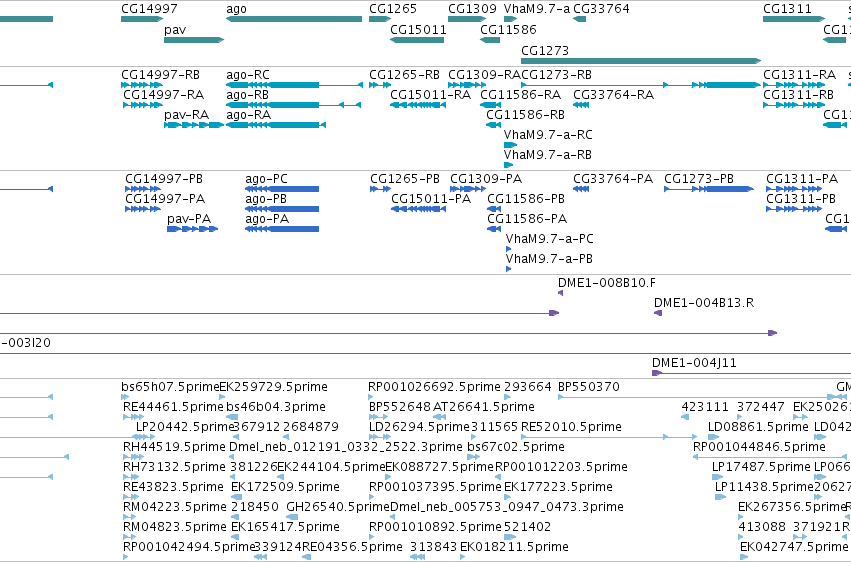The width and height of the screenshot is (851, 562).
Task: Select the ago-RC transcript label
Action: pyautogui.click(x=247, y=75)
